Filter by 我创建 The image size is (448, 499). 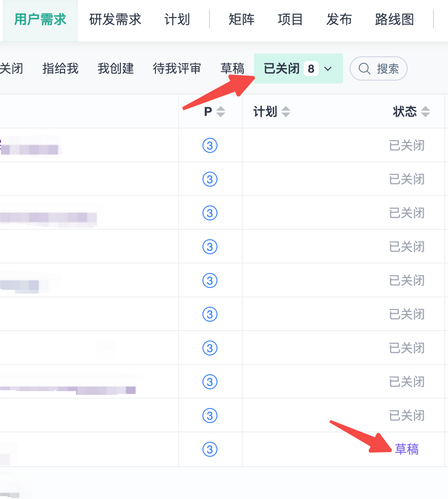click(x=116, y=68)
